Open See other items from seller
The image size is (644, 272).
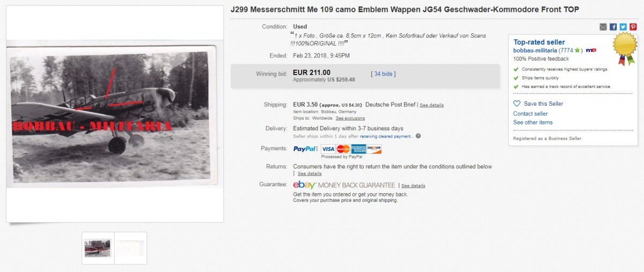tap(532, 122)
